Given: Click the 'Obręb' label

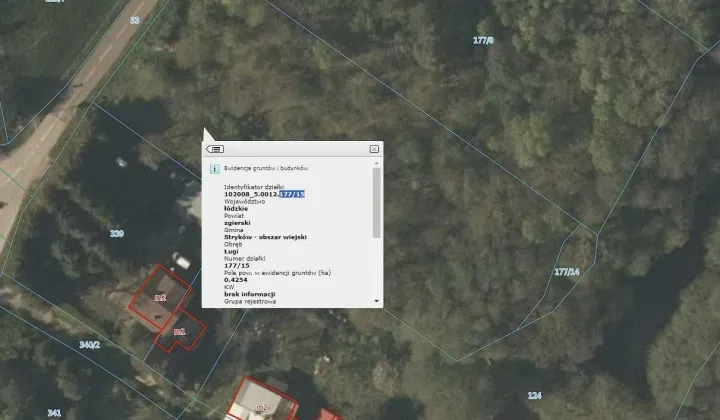Looking at the screenshot, I should [x=233, y=244].
